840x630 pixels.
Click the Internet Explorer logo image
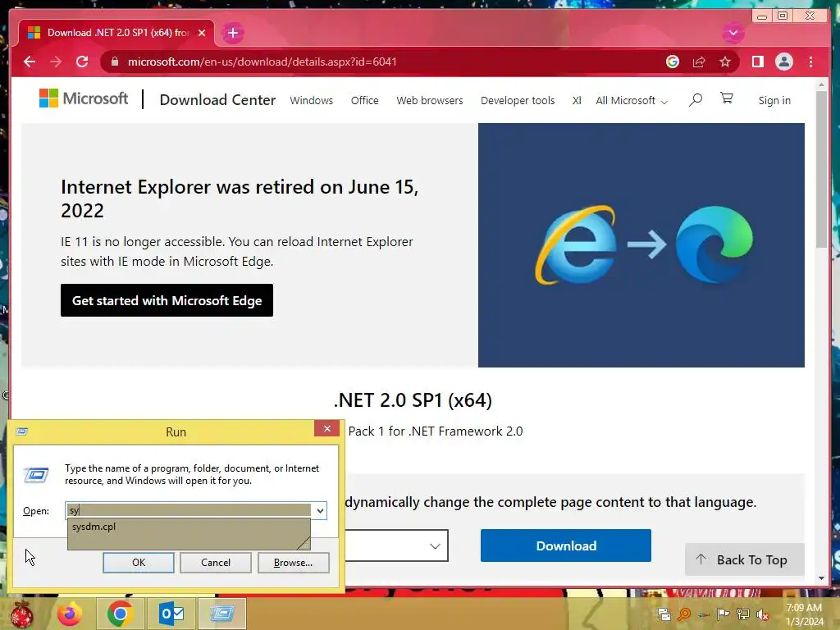[575, 244]
